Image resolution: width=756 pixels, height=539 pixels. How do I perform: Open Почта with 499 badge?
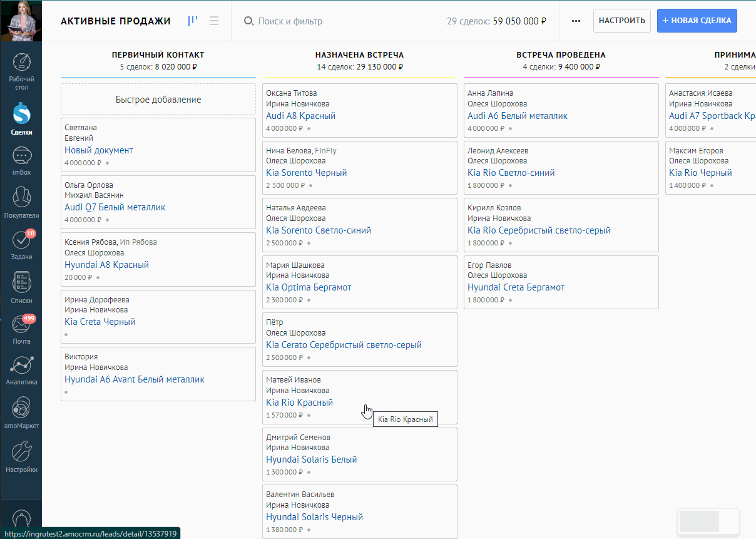[22, 329]
